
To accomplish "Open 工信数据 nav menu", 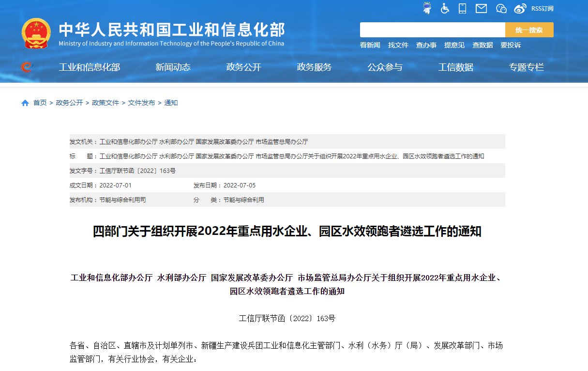I will (455, 67).
